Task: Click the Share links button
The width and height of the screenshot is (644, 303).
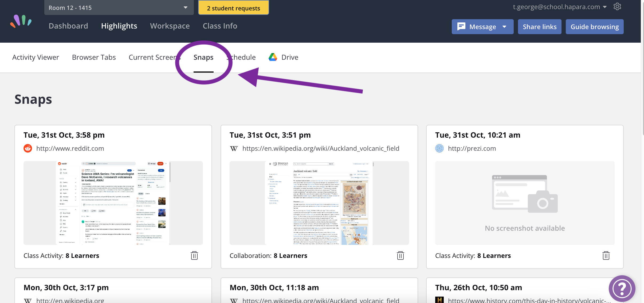Action: pos(540,27)
